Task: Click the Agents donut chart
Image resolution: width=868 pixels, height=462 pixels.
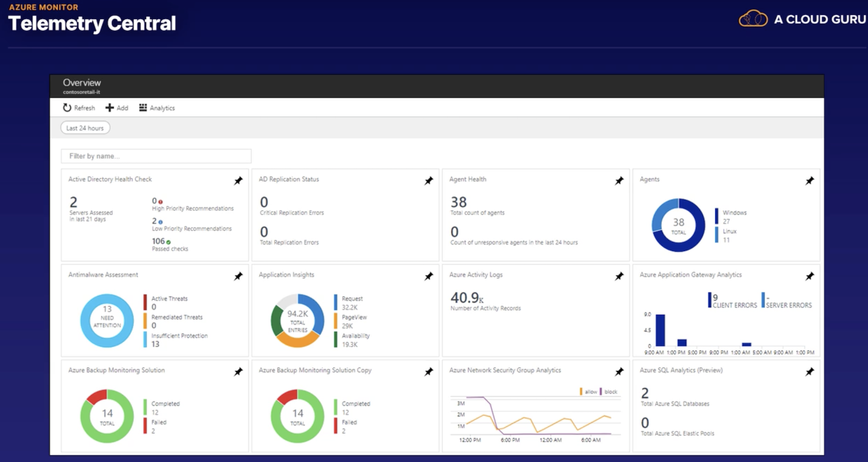Action: (x=678, y=225)
